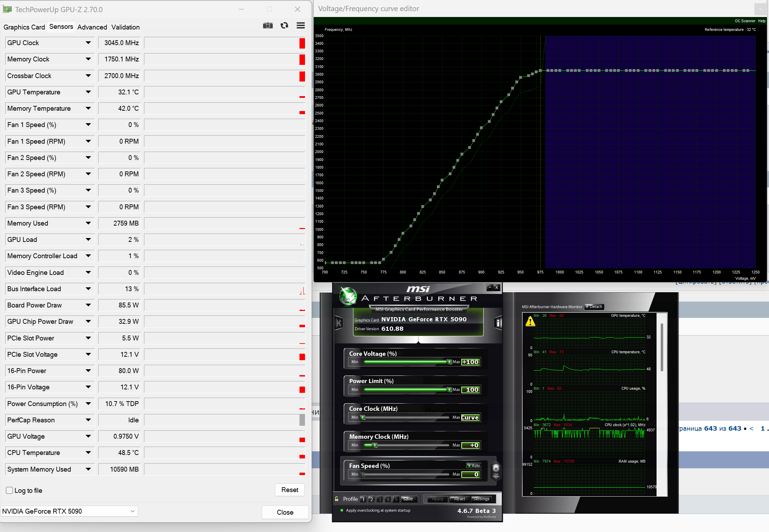This screenshot has width=769, height=532.
Task: Expand the GPU Load sensor dropdown
Action: pyautogui.click(x=88, y=239)
